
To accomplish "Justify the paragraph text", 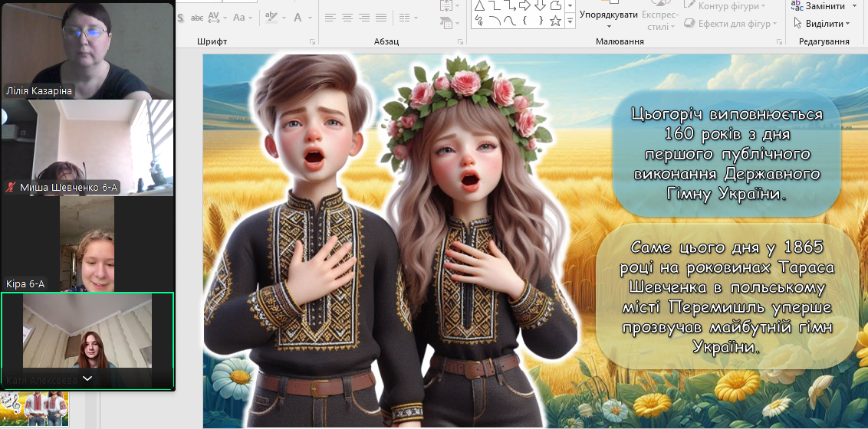I will 381,18.
